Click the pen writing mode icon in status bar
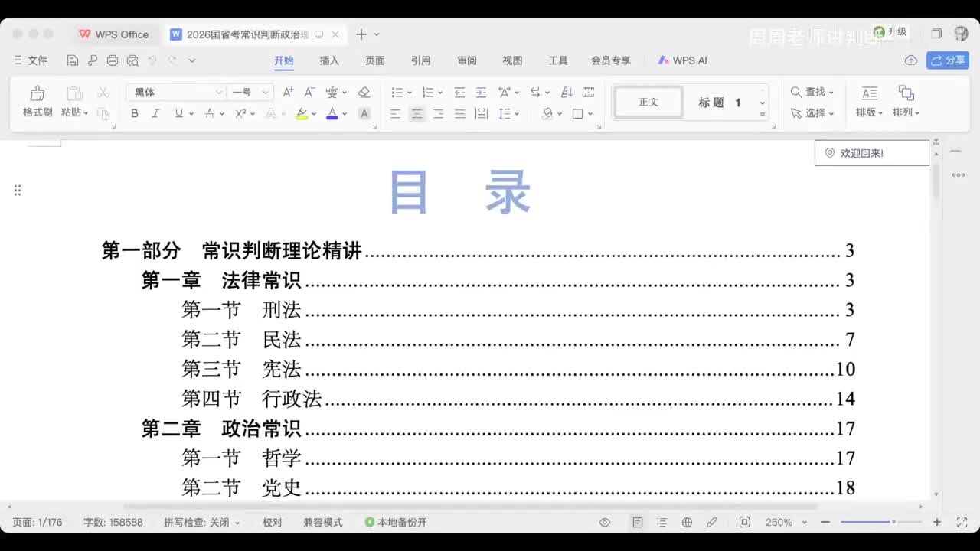Screen dimensions: 980x551 tap(711, 522)
